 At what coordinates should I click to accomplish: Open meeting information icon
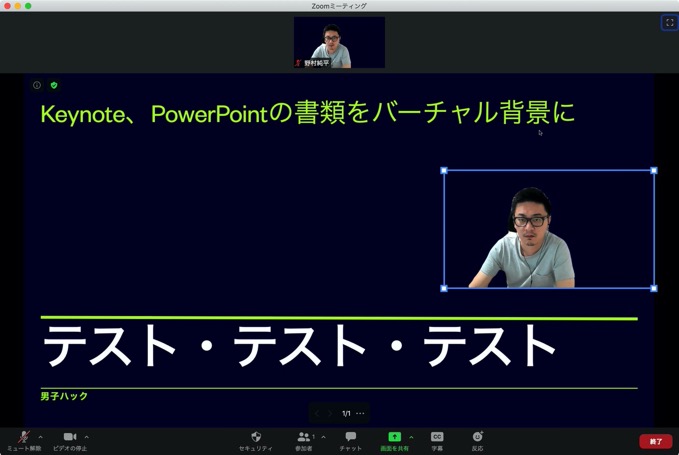37,85
